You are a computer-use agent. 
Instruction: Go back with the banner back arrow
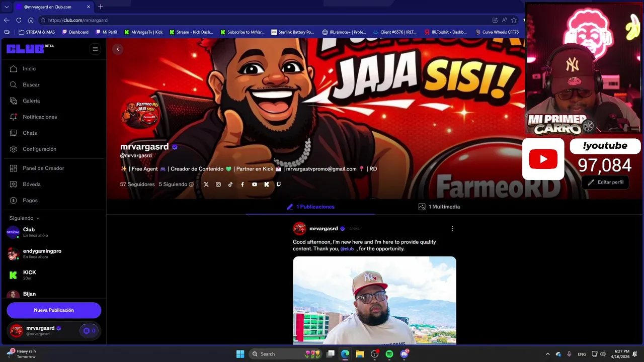pos(118,49)
